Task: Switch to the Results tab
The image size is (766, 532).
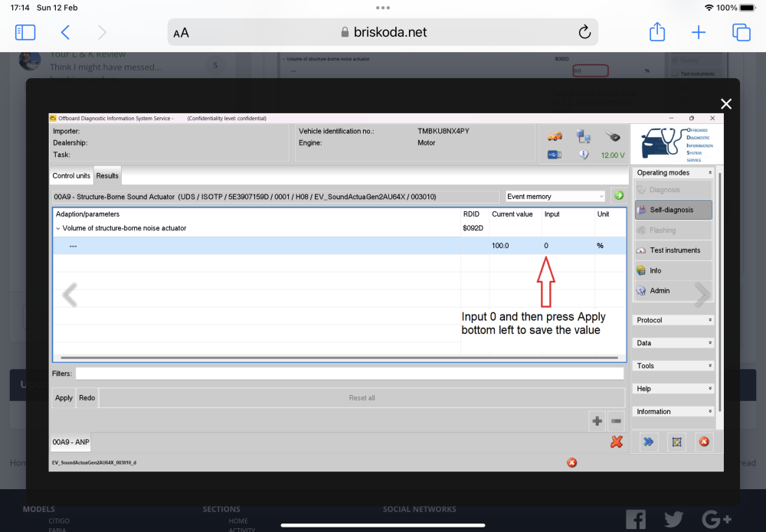Action: tap(107, 176)
